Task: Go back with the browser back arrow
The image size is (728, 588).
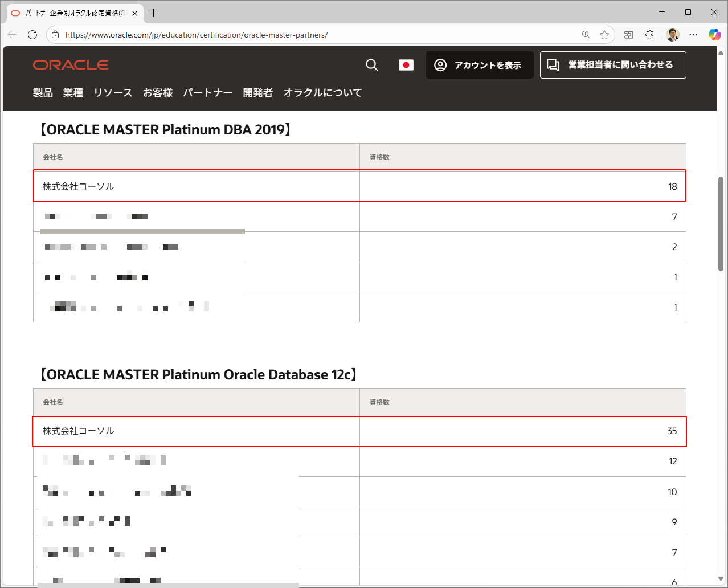Action: click(x=12, y=35)
